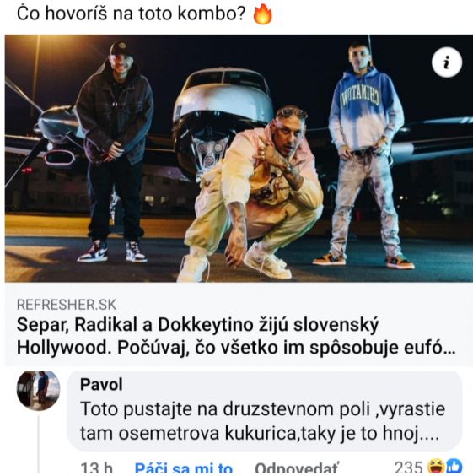Click the comment thread vertical line

tap(39, 445)
